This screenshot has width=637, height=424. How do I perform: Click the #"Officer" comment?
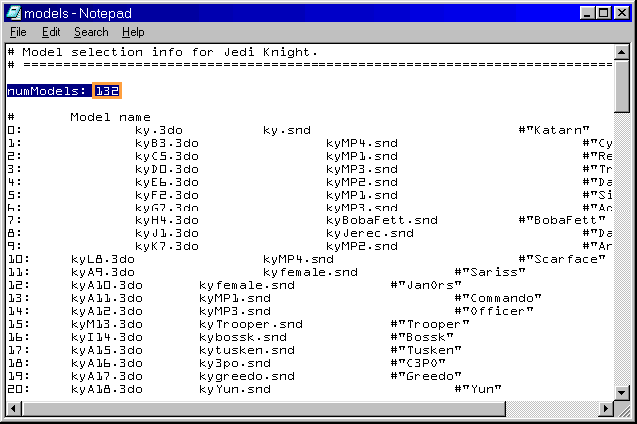(494, 311)
